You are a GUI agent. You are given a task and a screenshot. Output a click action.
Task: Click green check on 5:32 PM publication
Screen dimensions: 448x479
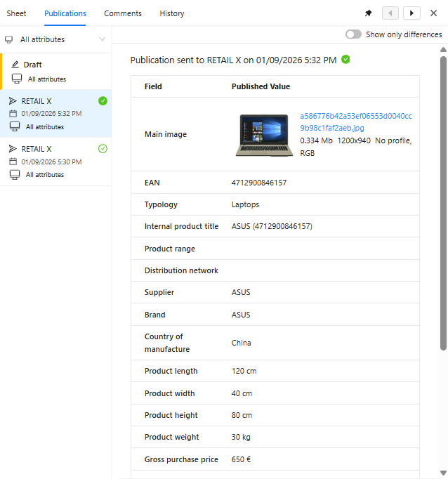[x=103, y=101]
